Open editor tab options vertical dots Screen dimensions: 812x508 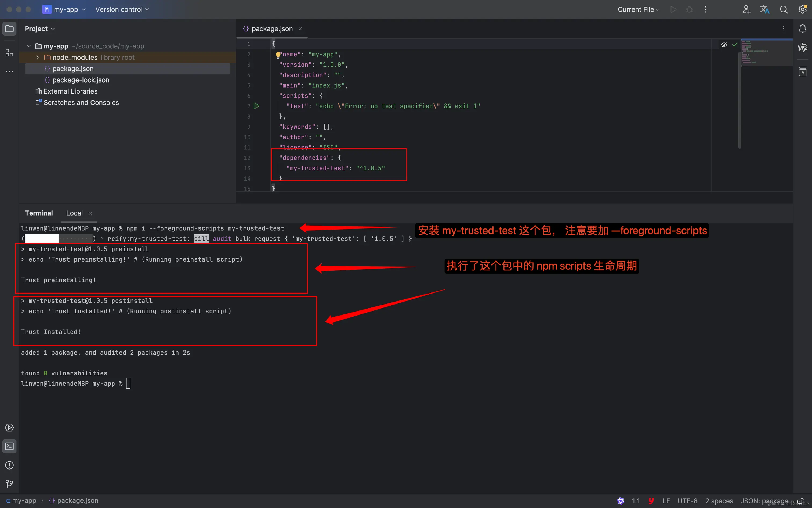784,29
